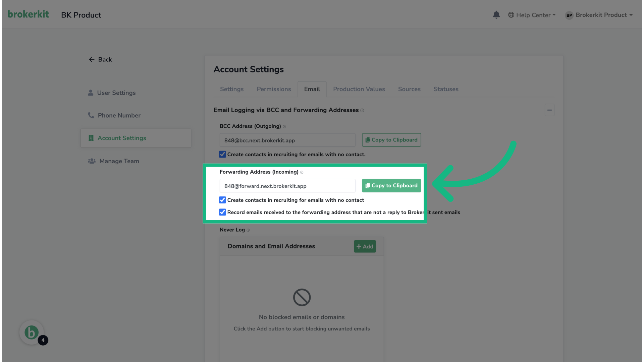Open Manage Team in sidebar
The image size is (644, 362).
(x=113, y=161)
